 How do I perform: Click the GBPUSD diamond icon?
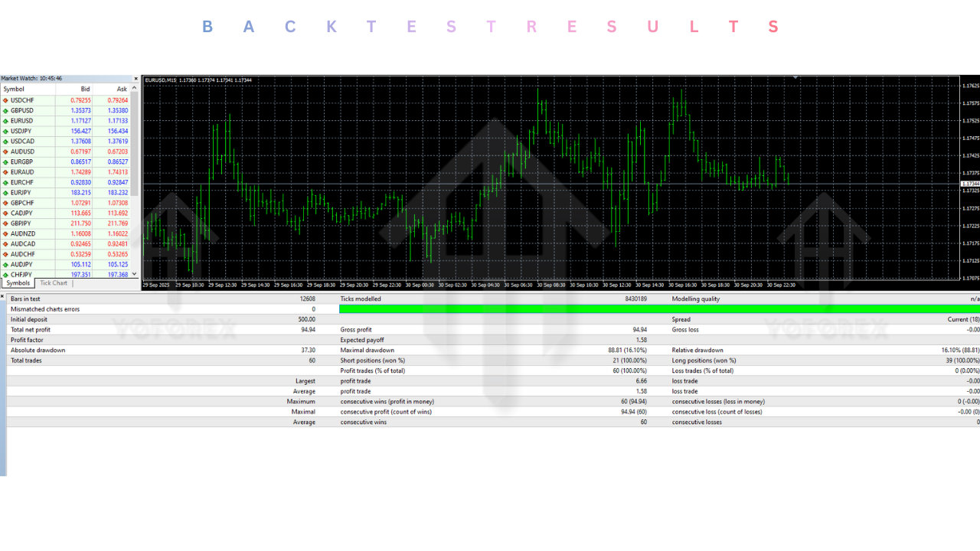pyautogui.click(x=6, y=110)
